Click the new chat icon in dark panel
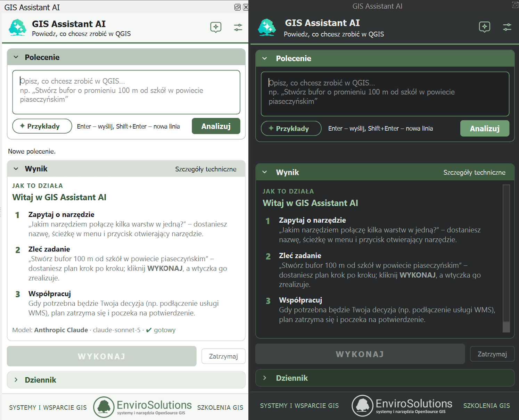 [485, 27]
